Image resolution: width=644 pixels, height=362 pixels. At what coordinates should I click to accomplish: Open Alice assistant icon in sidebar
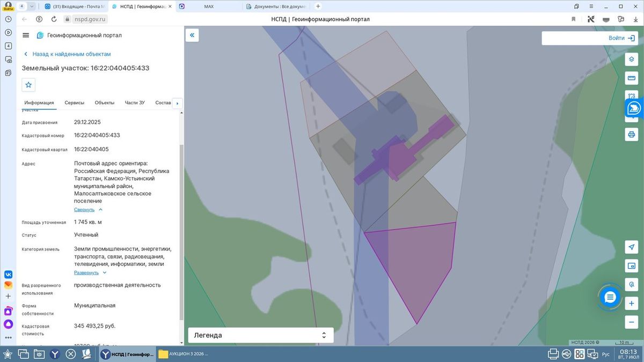pos(8,324)
